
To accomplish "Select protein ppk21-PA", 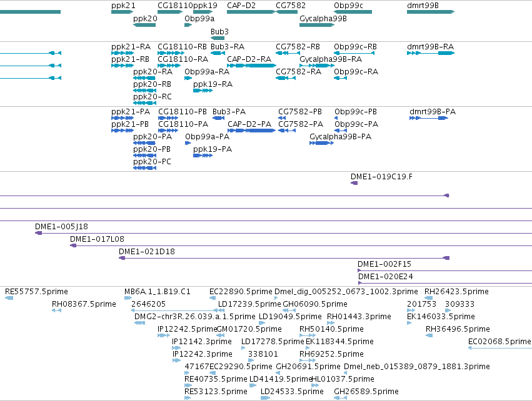I will [123, 118].
